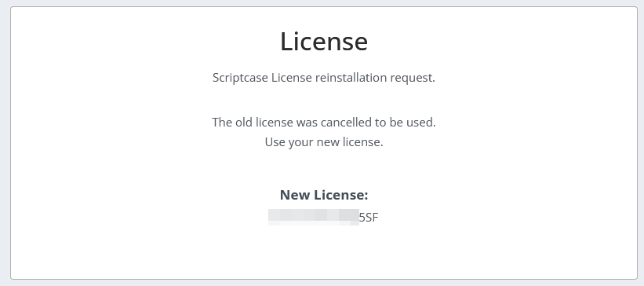Click the word Scriptcase in the subtitle
Screen dimensions: 644x286
[240, 78]
